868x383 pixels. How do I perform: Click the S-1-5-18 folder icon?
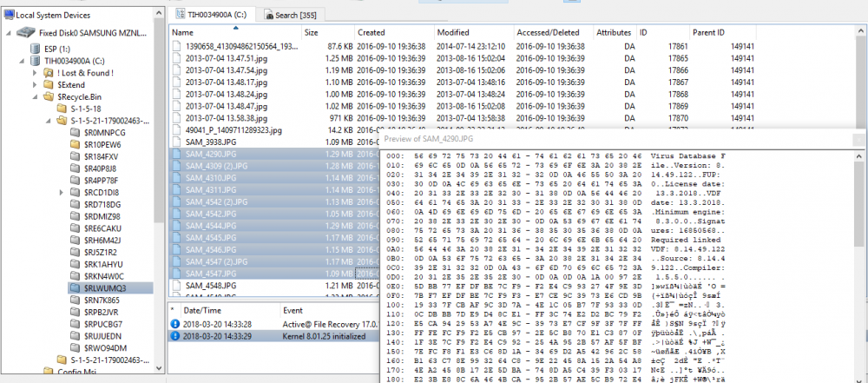pyautogui.click(x=62, y=109)
